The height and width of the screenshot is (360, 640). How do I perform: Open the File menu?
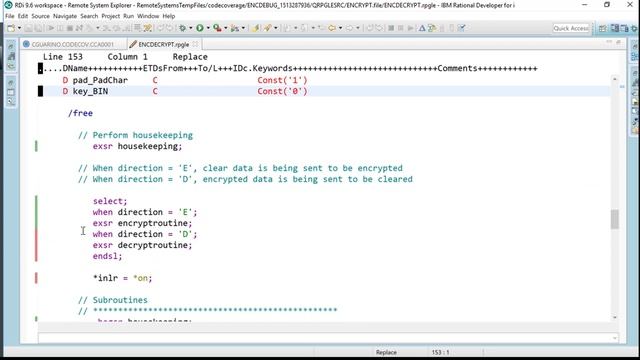10,16
